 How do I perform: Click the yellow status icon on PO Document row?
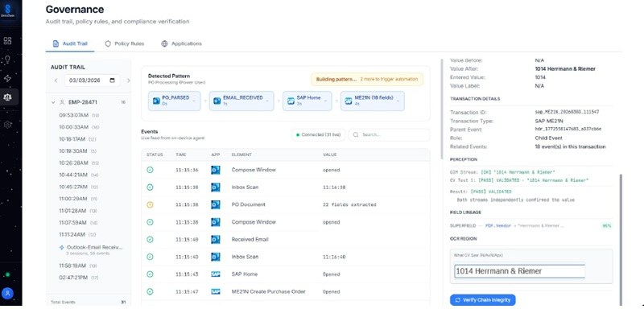150,204
